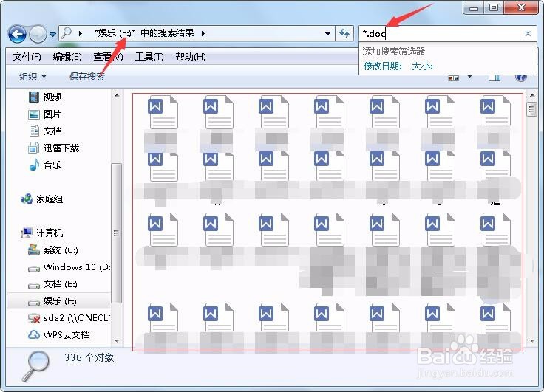The height and width of the screenshot is (392, 544).
Task: Click the 家庭组 homegroup icon
Action: point(27,199)
